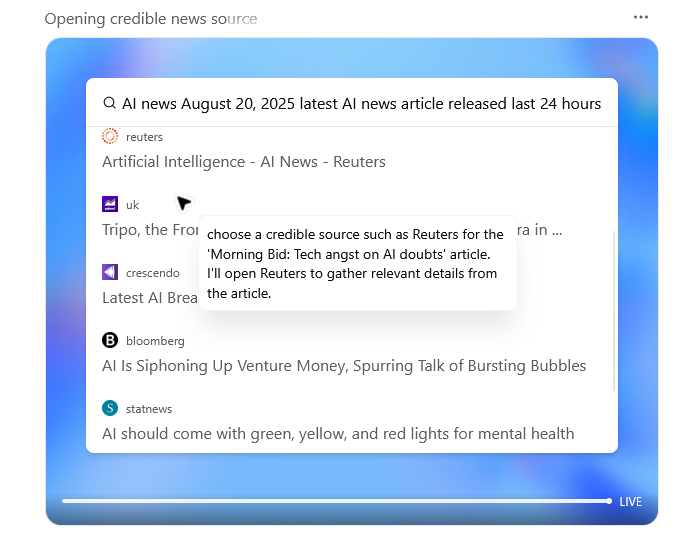Click the purple uk source icon
The height and width of the screenshot is (548, 700).
pyautogui.click(x=110, y=204)
